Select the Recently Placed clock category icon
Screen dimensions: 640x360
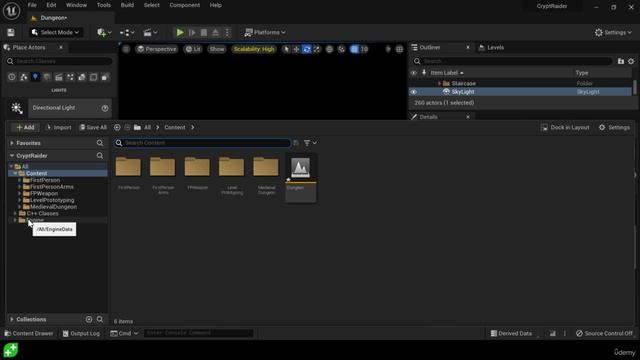(12, 77)
